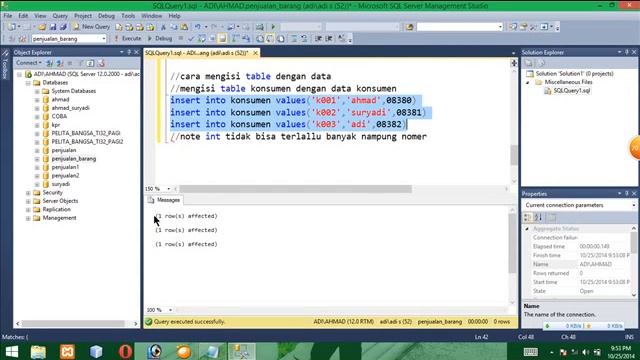Select the kpr database

56,125
